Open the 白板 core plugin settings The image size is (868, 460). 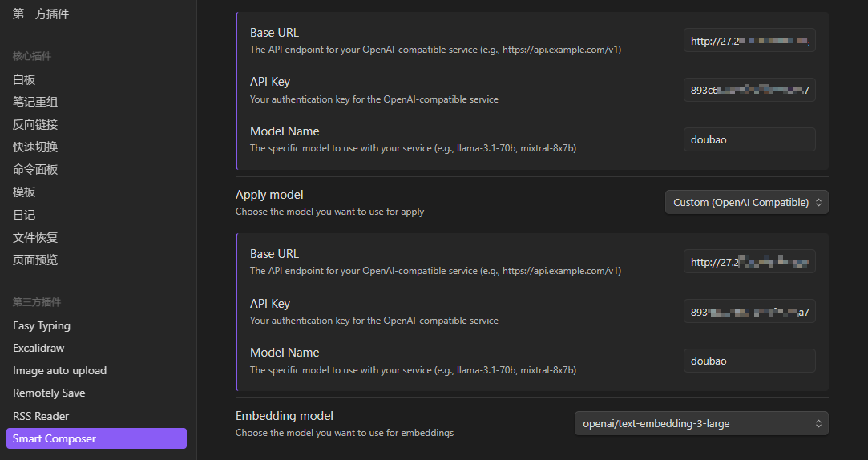(24, 79)
